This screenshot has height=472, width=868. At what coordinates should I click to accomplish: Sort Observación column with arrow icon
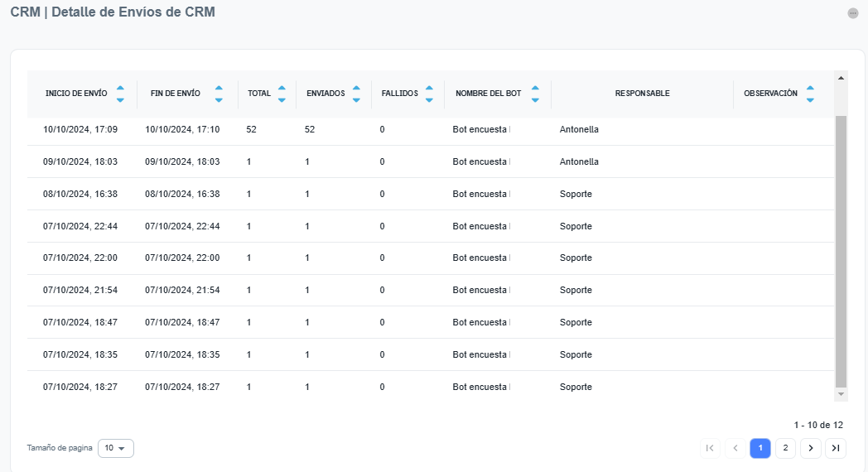810,94
